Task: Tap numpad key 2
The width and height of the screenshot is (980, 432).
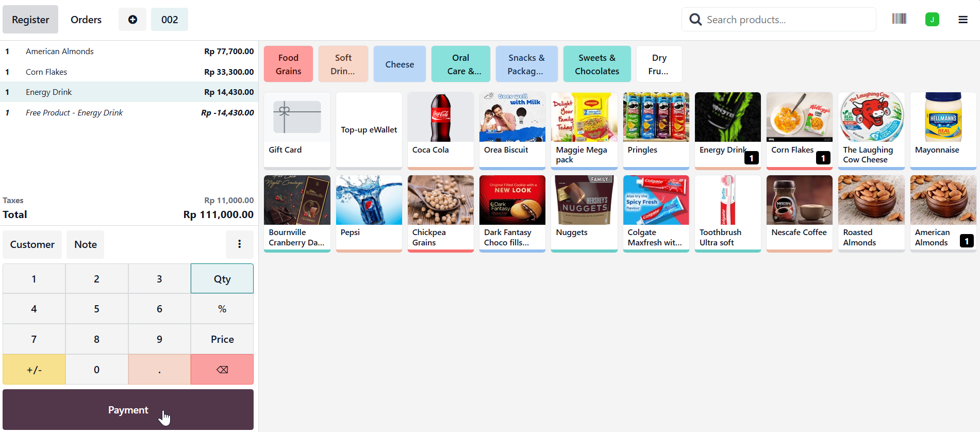Action: [x=97, y=278]
